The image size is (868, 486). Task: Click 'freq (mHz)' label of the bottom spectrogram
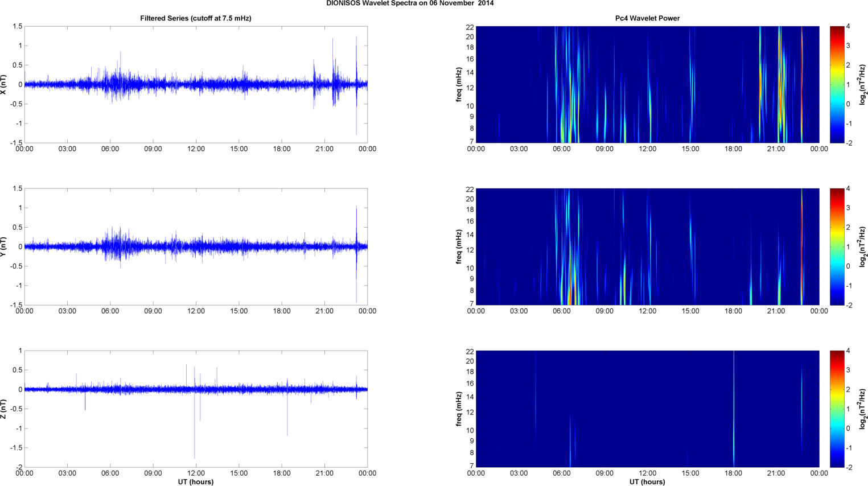[459, 409]
